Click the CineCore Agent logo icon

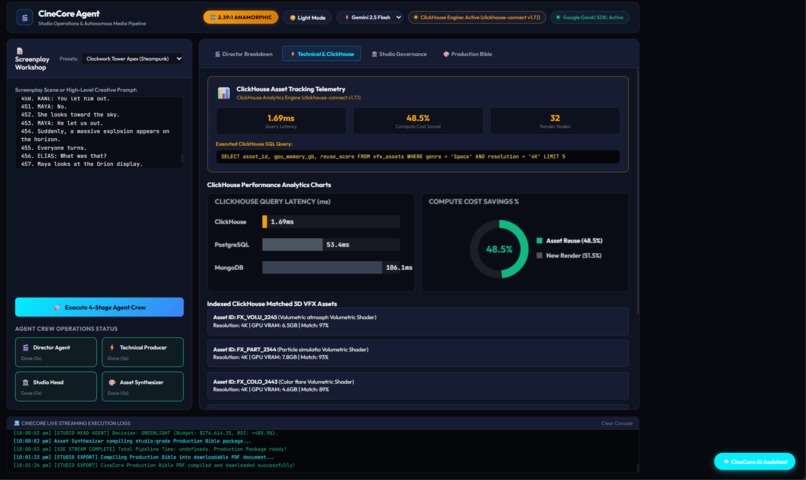pyautogui.click(x=24, y=17)
